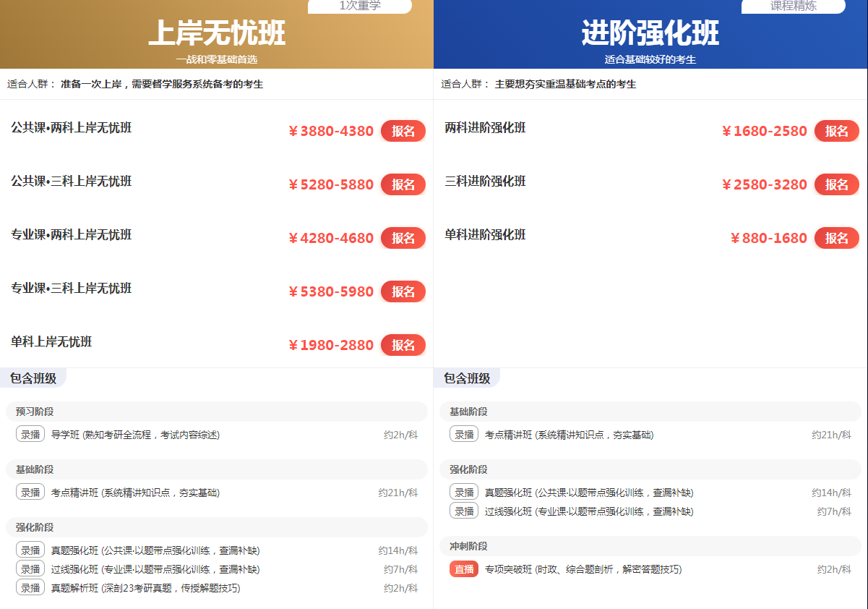Click 报名 for 三科进阶强化班
This screenshot has width=868, height=609.
tap(836, 184)
